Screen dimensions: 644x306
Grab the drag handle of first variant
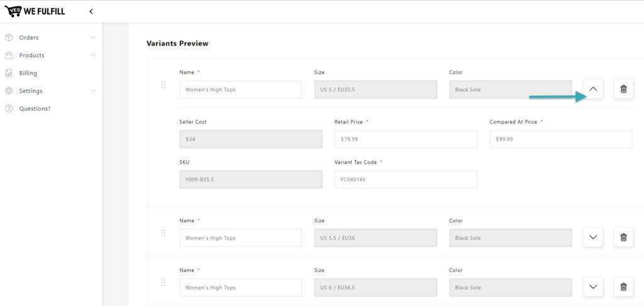click(x=163, y=85)
